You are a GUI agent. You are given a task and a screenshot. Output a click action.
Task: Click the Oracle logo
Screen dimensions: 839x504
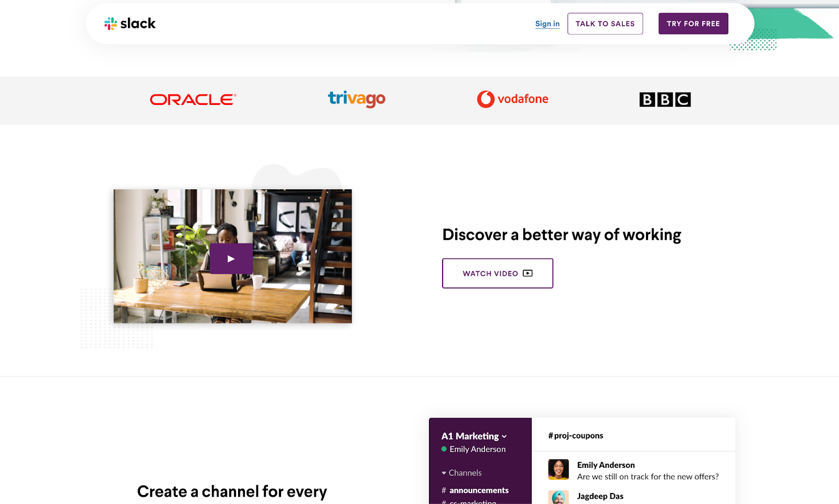point(193,100)
